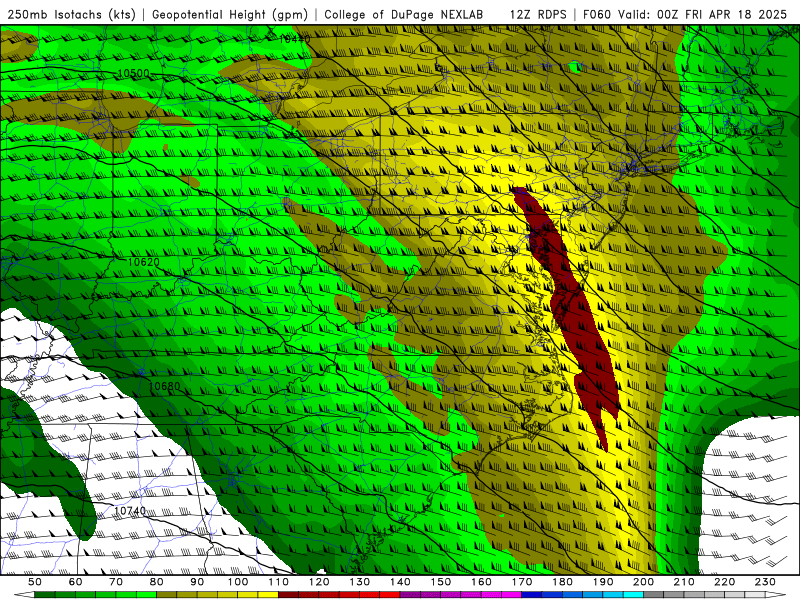Screen dimensions: 800x600
Task: Click the 'Valid: 00Z FRI APR 18 2025' text
Action: point(703,15)
